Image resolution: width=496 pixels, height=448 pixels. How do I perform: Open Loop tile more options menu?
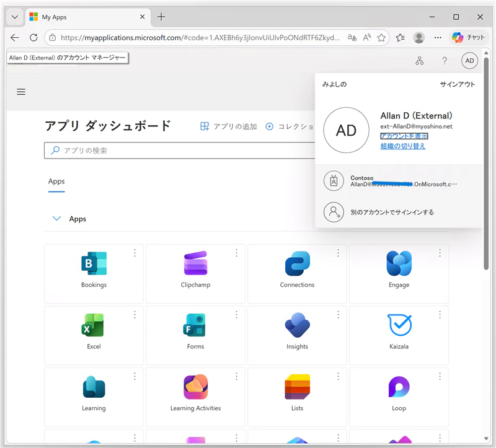point(440,376)
